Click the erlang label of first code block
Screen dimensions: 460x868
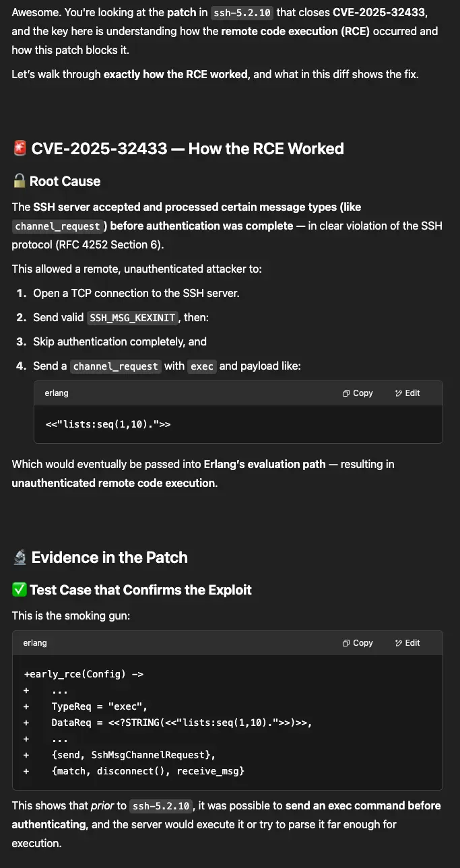click(x=57, y=393)
